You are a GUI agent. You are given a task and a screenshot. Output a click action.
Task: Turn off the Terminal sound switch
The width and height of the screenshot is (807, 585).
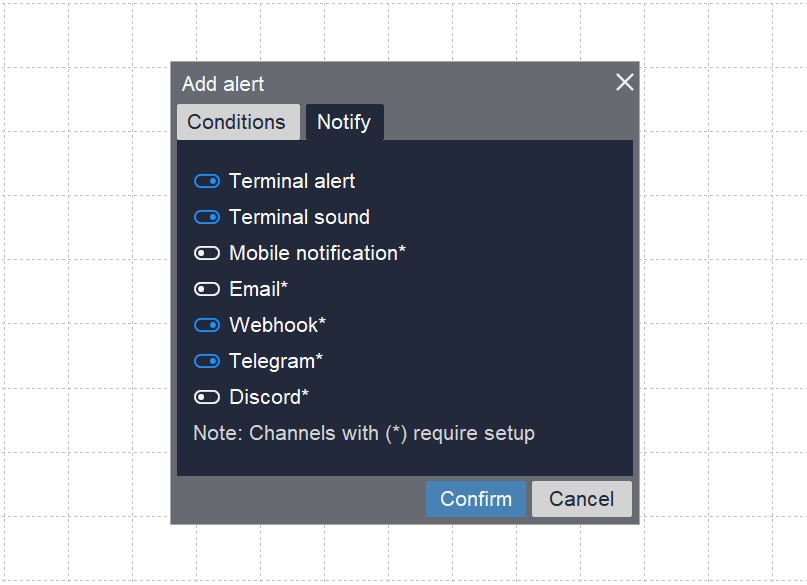pyautogui.click(x=207, y=217)
